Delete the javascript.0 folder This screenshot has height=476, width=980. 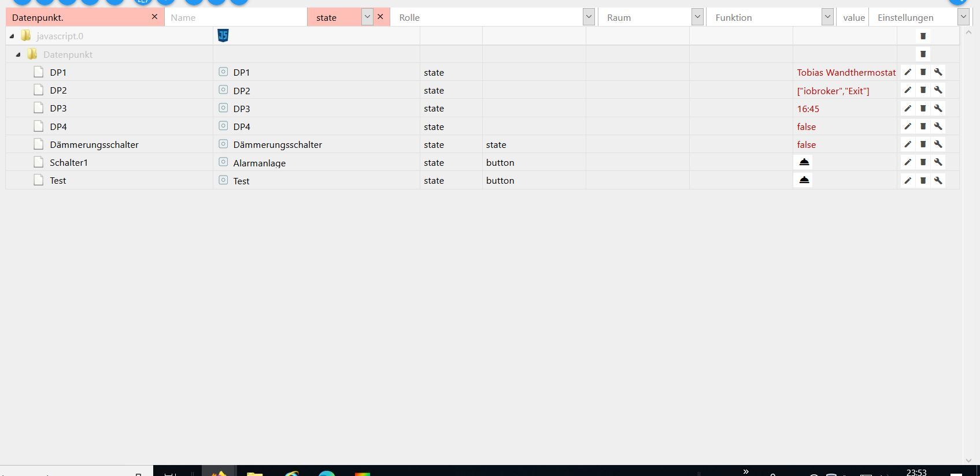pos(923,36)
